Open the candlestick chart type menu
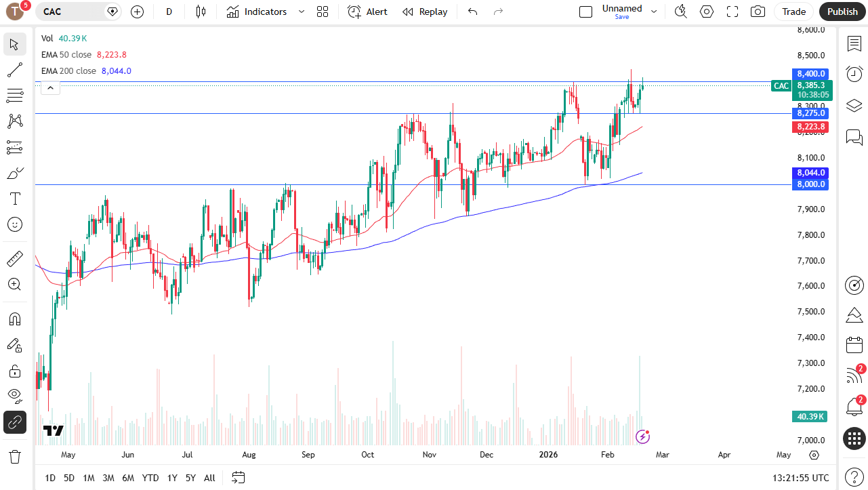Screen dimensions: 868x490 coord(201,12)
